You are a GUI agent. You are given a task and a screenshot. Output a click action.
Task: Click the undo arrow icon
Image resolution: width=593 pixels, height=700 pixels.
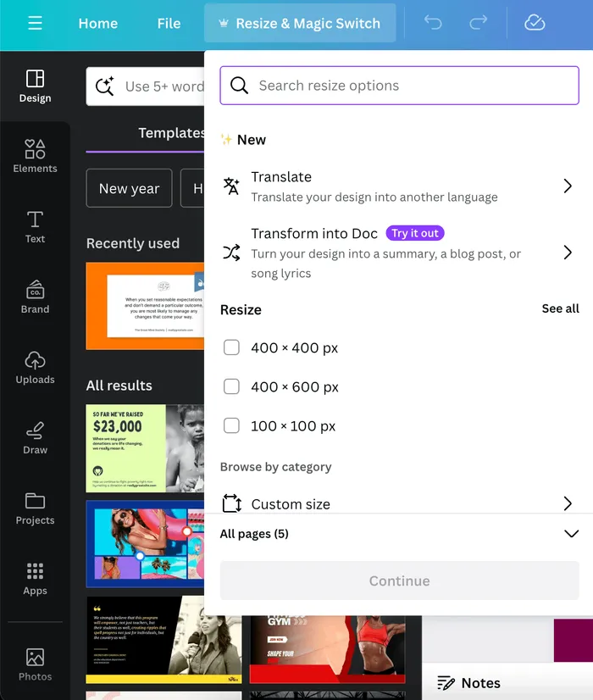tap(433, 23)
